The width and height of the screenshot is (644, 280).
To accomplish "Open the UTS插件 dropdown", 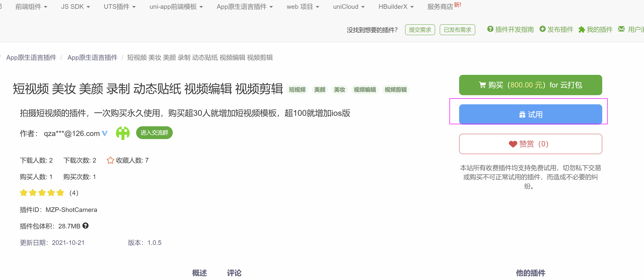I will 119,7.
